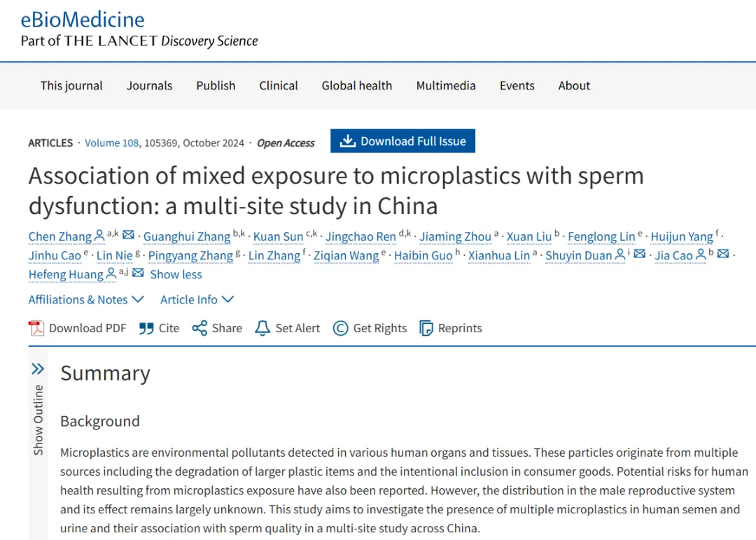Expand Affiliations & Notes section
The image size is (756, 540).
pyautogui.click(x=86, y=299)
